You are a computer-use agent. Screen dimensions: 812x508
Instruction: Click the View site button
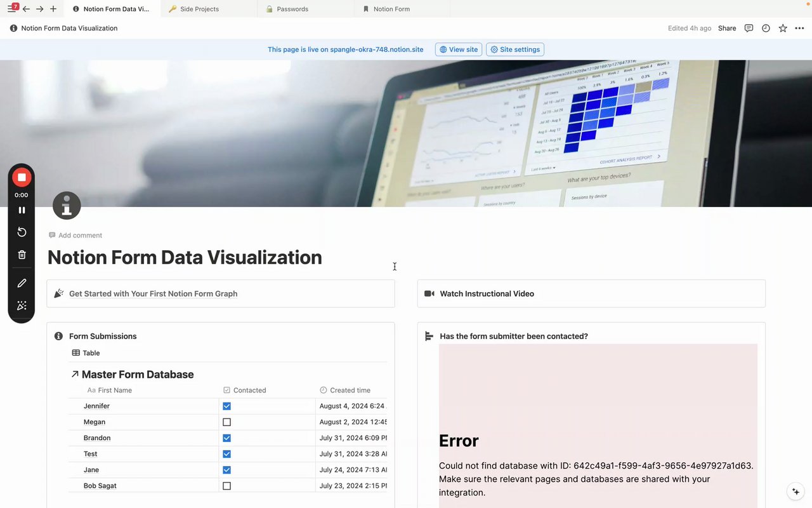(459, 50)
